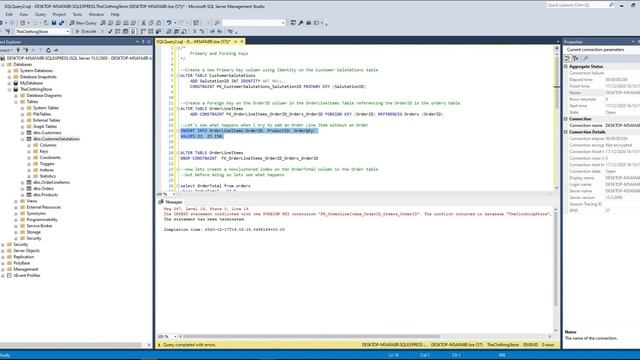Expand the Keys folder
This screenshot has height=360, width=640.
coord(29,151)
